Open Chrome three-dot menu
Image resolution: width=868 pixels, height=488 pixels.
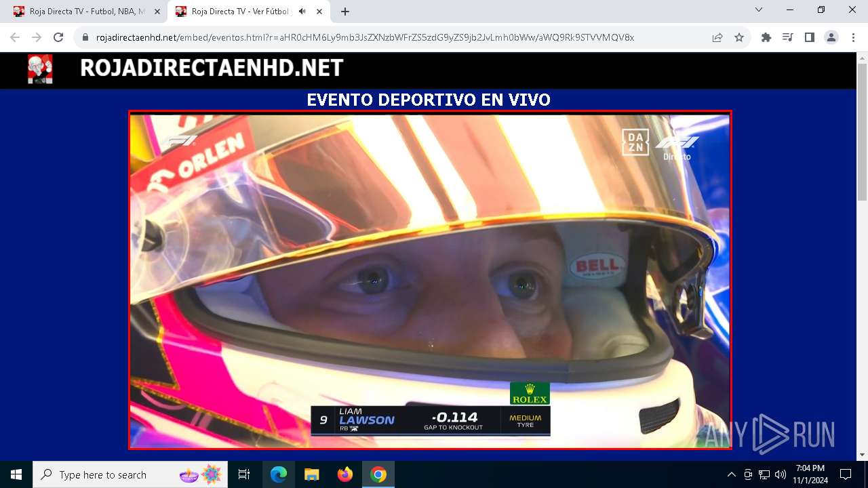click(x=853, y=37)
